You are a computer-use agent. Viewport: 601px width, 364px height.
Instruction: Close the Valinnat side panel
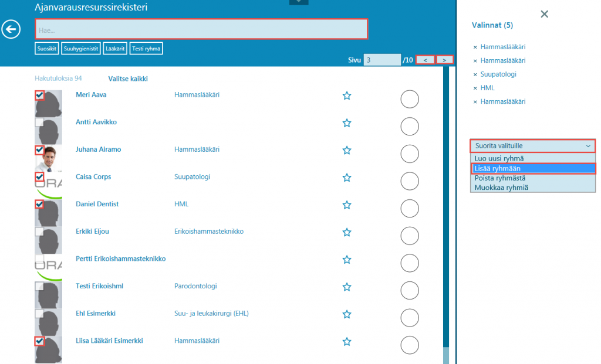[544, 14]
